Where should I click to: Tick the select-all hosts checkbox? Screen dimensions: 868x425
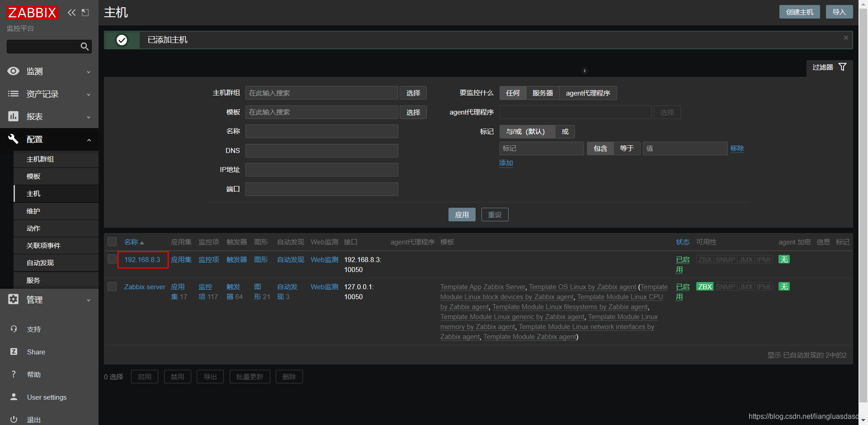tap(112, 242)
